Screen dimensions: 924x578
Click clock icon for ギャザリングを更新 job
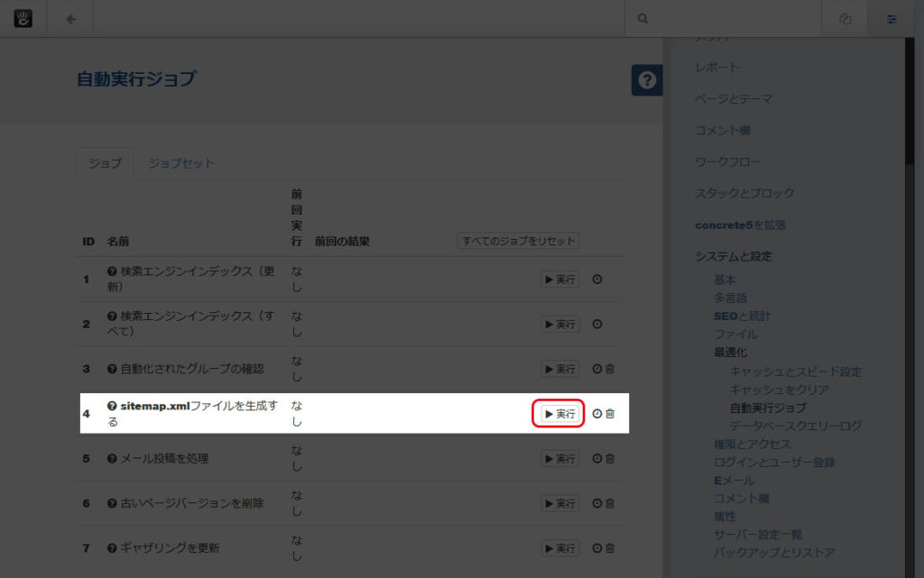click(597, 548)
